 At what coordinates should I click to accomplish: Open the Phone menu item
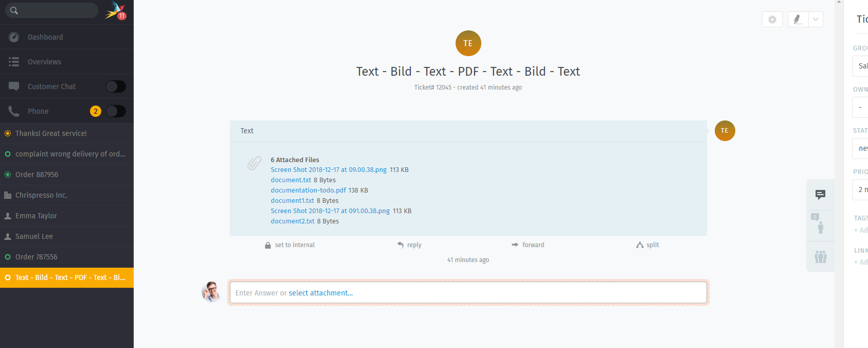(x=38, y=111)
